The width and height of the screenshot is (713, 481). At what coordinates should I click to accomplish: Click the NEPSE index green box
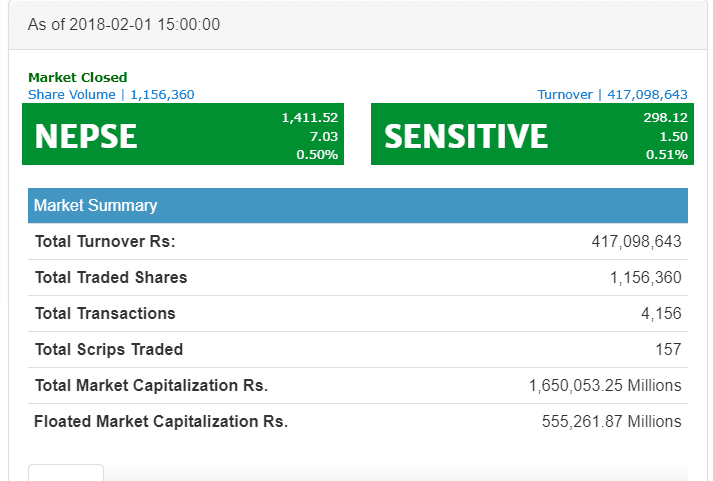[x=183, y=134]
